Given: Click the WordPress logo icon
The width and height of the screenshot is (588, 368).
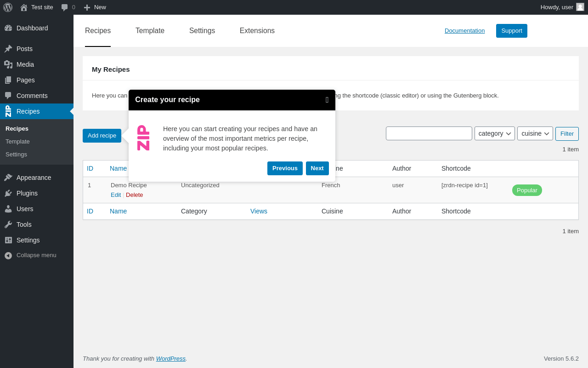Looking at the screenshot, I should tap(8, 7).
